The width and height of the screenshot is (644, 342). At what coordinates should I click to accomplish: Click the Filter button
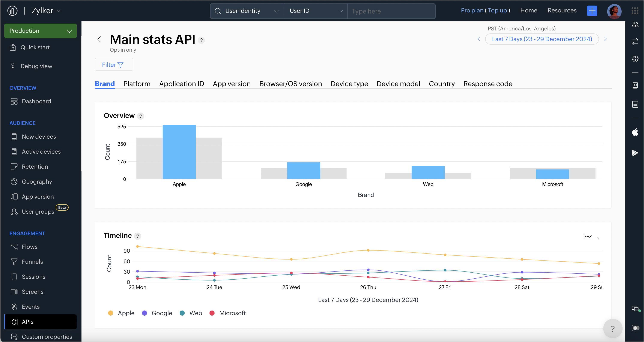pyautogui.click(x=114, y=65)
